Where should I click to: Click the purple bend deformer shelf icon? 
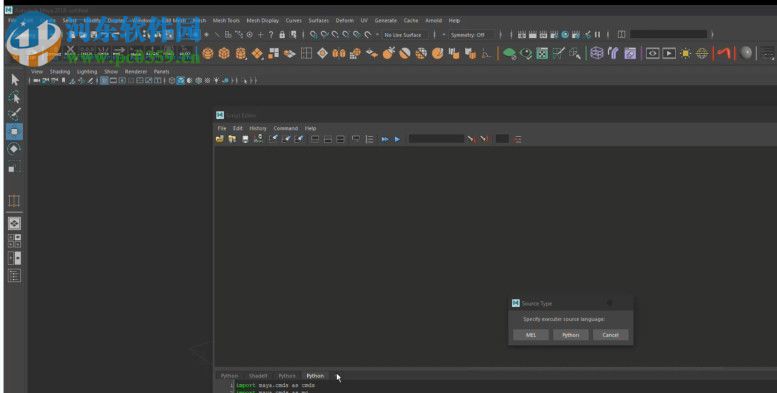click(x=613, y=53)
